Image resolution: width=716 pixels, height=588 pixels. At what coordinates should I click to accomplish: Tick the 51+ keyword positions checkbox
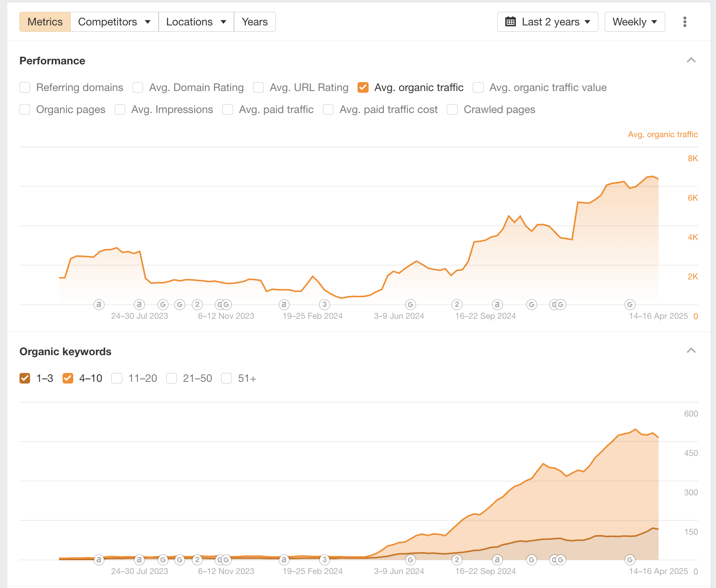point(227,378)
